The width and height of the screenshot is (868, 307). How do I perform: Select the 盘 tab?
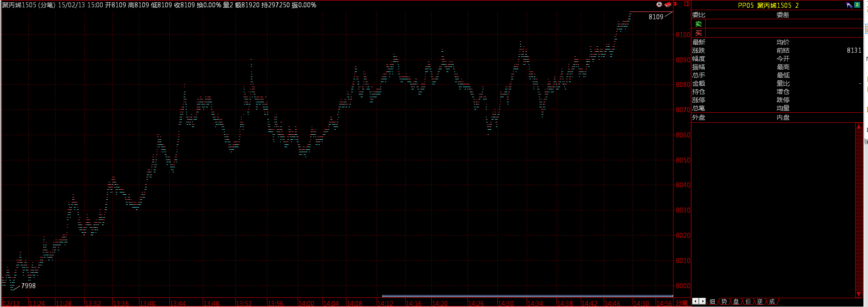(x=736, y=302)
